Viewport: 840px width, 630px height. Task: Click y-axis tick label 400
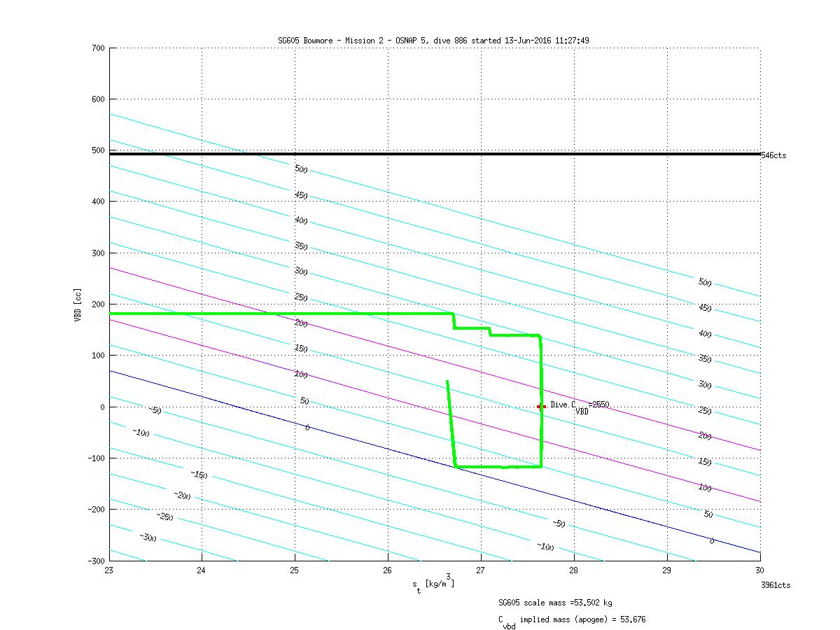[97, 202]
